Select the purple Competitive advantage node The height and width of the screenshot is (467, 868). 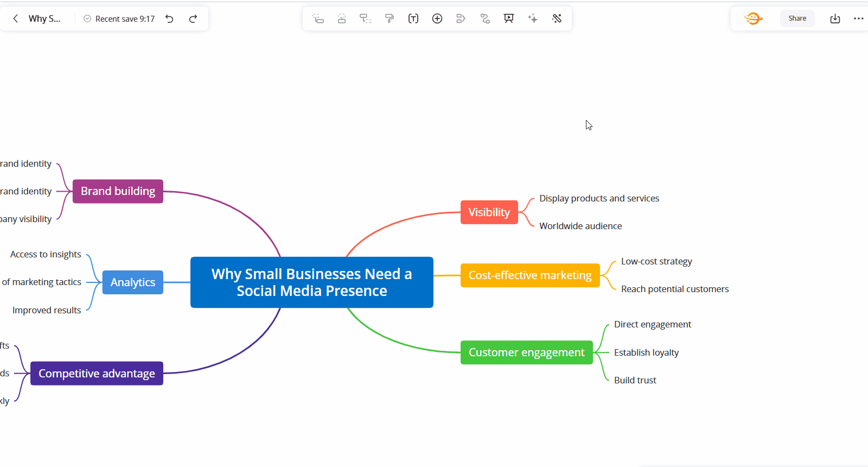coord(97,374)
